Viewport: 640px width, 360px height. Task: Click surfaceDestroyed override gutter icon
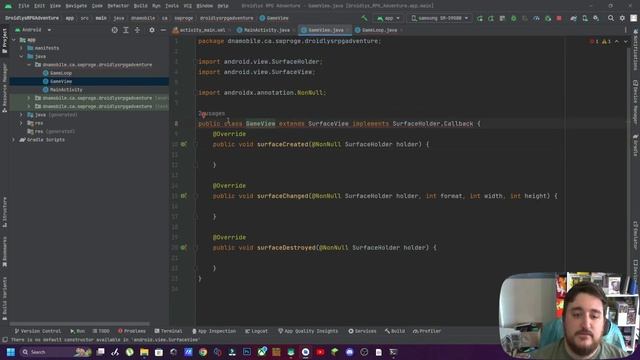184,247
